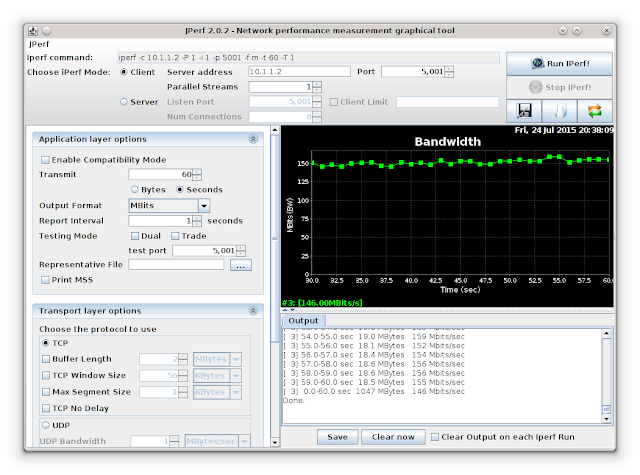Click the orange-green refresh arrows icon
The image size is (640, 475).
595,111
